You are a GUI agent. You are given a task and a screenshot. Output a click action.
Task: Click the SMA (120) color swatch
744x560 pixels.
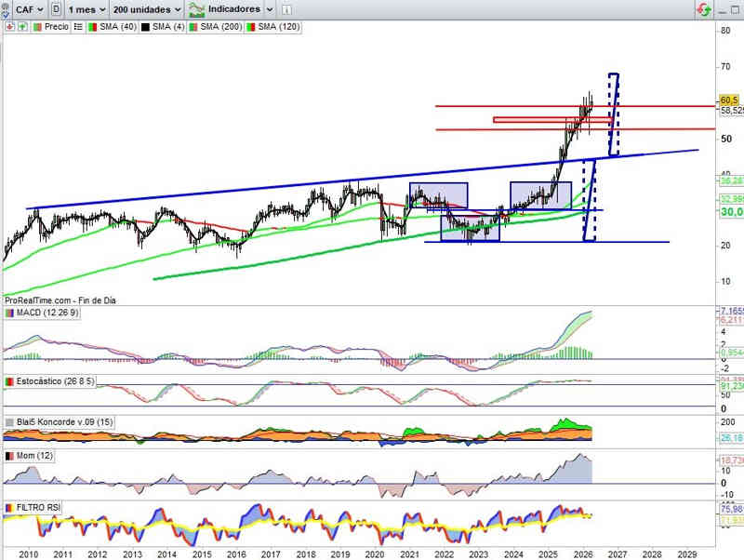click(250, 27)
